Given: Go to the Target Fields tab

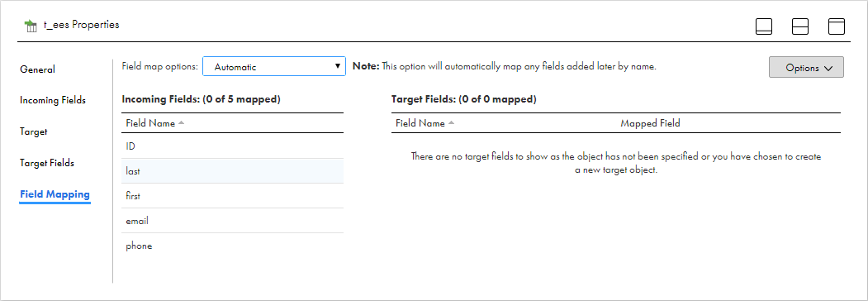Looking at the screenshot, I should point(47,163).
